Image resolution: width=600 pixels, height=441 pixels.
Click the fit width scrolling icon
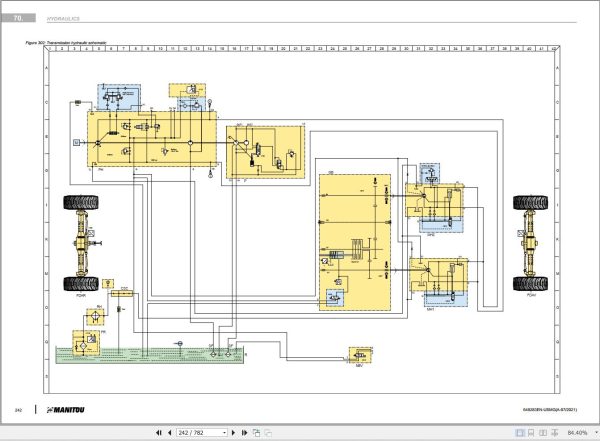click(x=554, y=433)
